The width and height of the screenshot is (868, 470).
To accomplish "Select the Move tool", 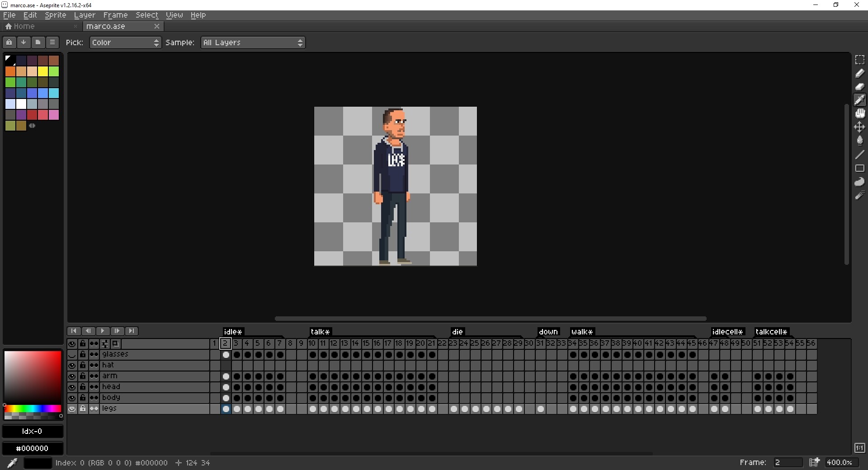I will (x=859, y=127).
